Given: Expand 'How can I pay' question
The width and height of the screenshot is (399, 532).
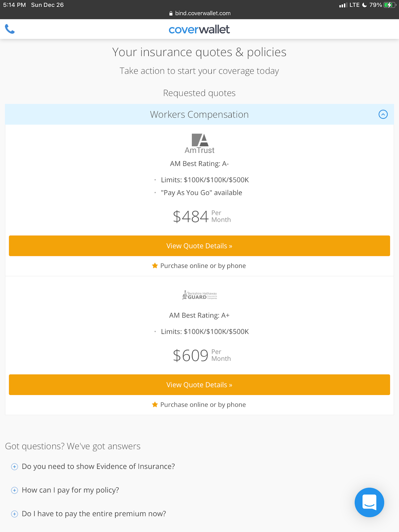Looking at the screenshot, I should tap(15, 490).
